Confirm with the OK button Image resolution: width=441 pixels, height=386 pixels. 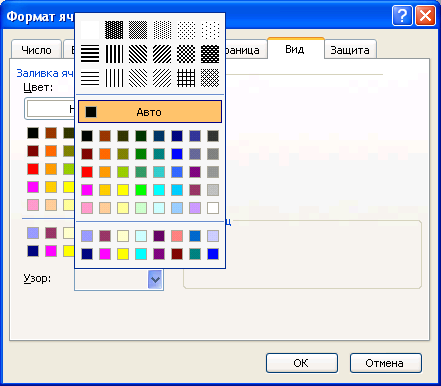pos(302,363)
